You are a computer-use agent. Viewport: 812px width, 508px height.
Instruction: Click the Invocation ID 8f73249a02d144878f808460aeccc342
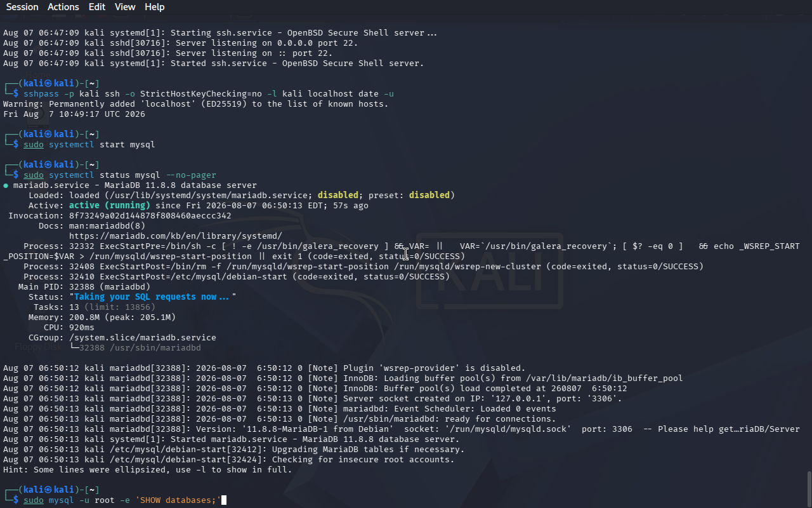click(150, 216)
